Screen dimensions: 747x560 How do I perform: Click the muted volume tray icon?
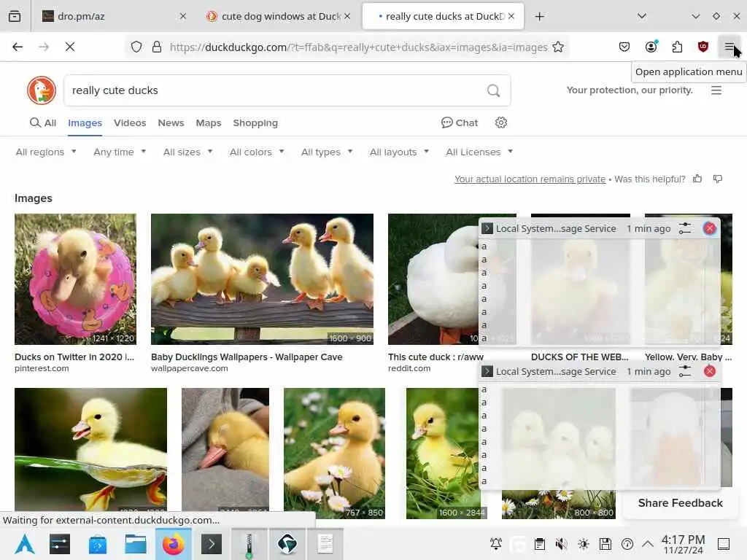562,544
